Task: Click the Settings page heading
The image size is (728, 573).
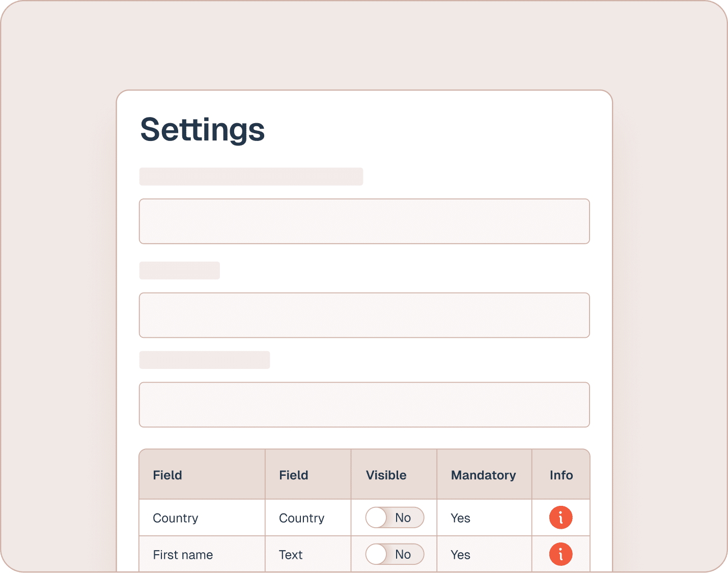Action: [x=202, y=129]
